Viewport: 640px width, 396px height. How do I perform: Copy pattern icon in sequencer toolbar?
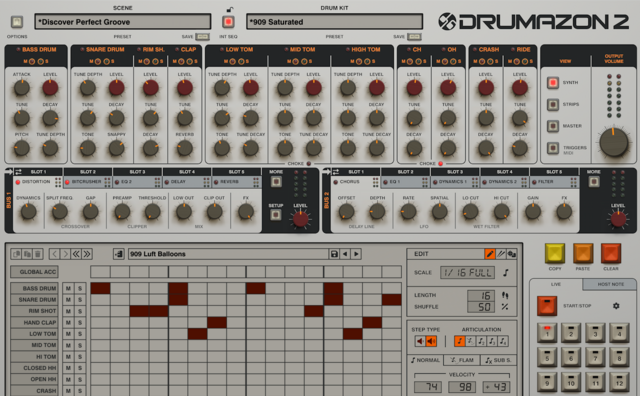(16, 254)
